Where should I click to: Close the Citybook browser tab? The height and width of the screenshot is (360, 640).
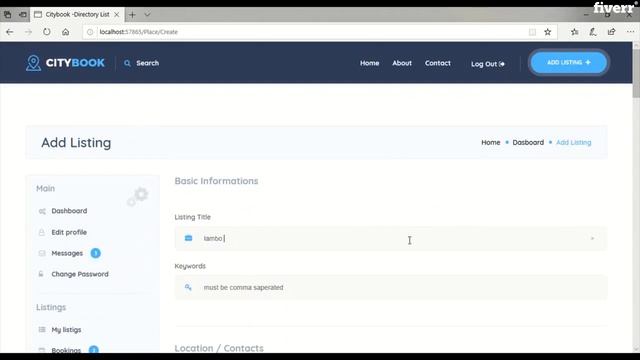pyautogui.click(x=117, y=15)
